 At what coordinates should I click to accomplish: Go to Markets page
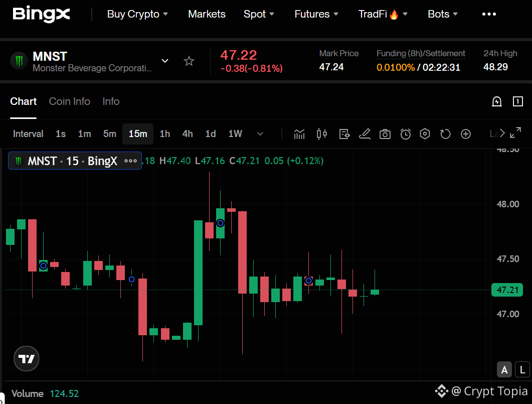tap(207, 14)
